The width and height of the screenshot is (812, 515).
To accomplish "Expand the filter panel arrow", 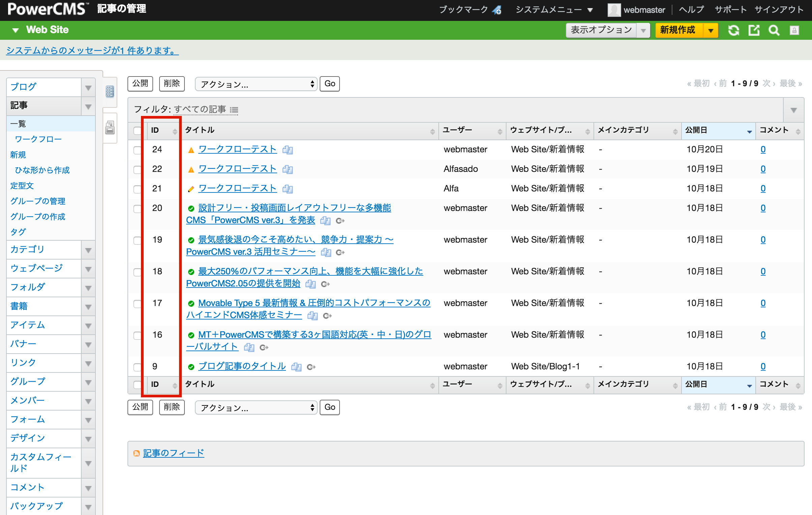I will (793, 110).
